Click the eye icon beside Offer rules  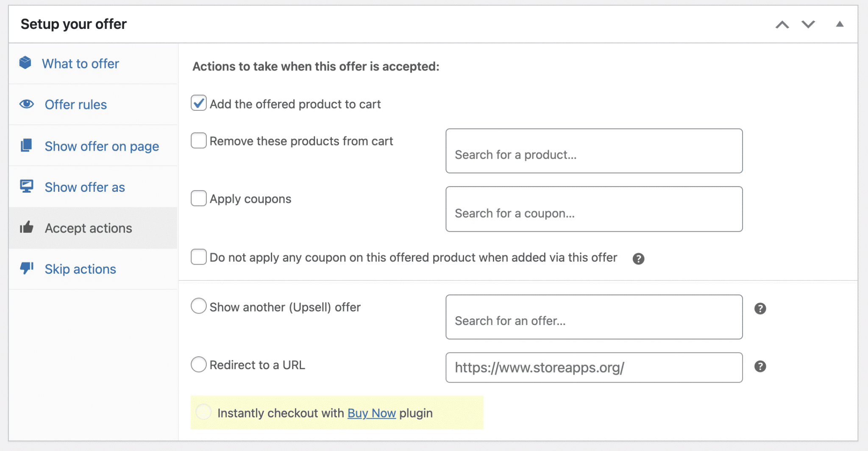click(26, 104)
